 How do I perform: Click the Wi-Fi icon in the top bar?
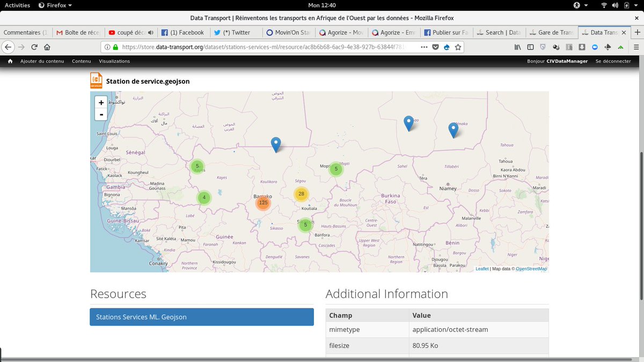[604, 5]
